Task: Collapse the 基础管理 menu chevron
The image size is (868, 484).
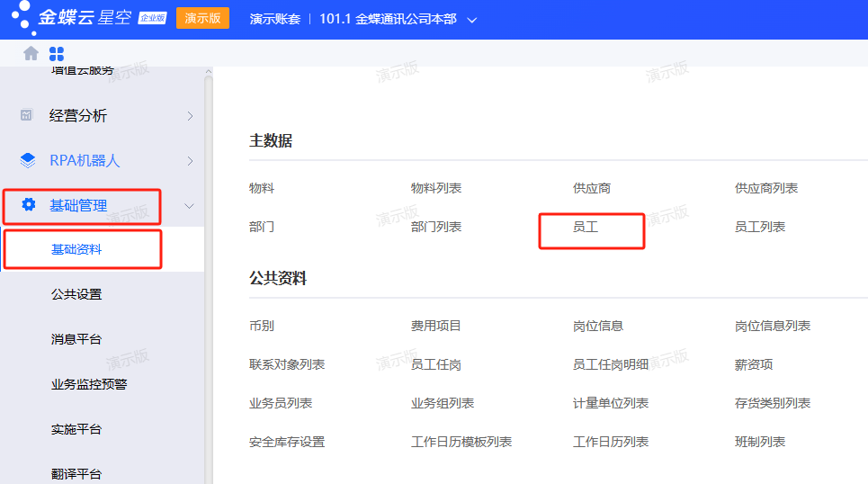Action: coord(189,206)
